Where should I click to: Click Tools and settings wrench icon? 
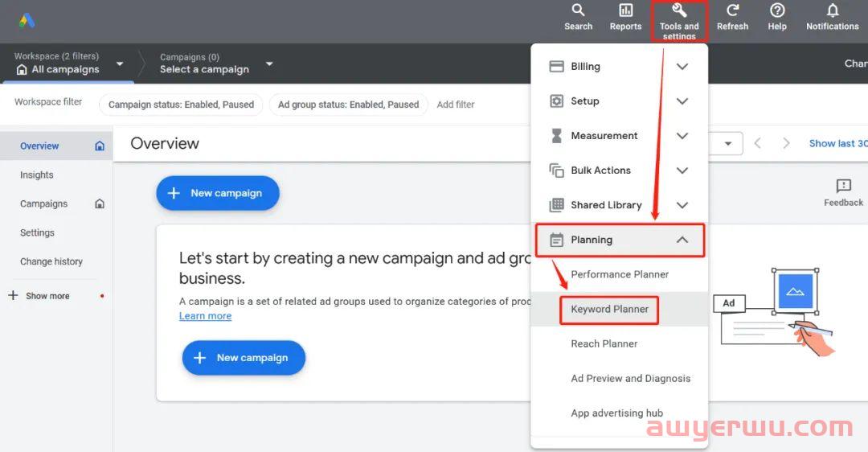[679, 10]
